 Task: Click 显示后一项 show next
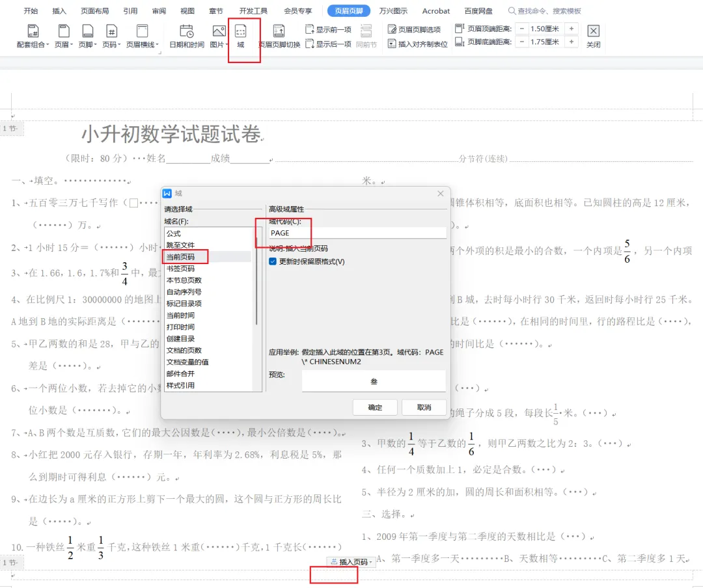coord(328,44)
